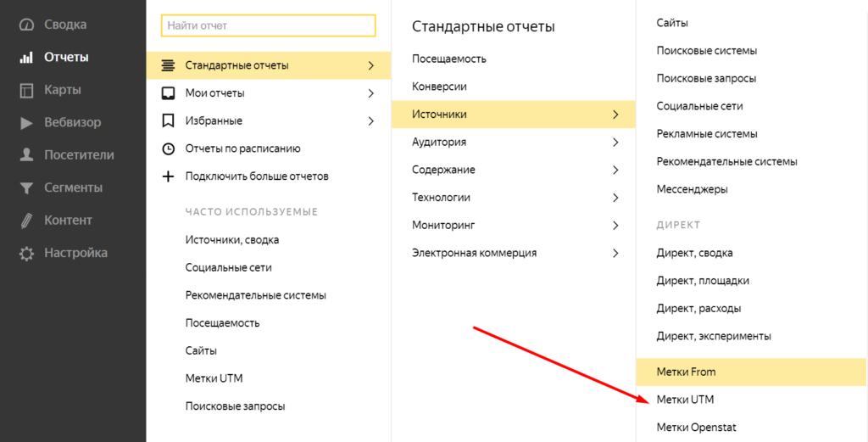This screenshot has width=868, height=442.
Task: Click the Контент pencil icon
Action: coord(26,221)
